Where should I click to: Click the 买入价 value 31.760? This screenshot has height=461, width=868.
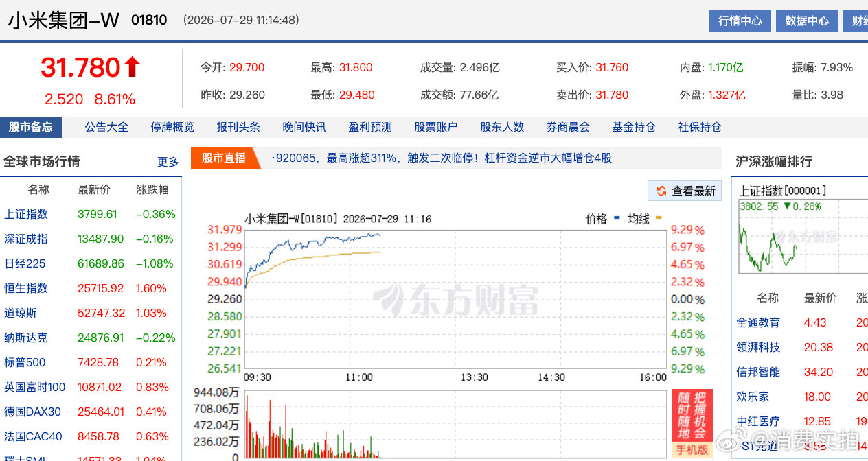tap(612, 67)
